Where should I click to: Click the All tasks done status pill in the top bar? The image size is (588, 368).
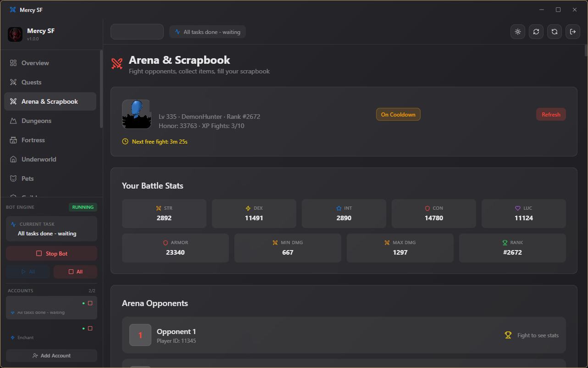tap(207, 32)
